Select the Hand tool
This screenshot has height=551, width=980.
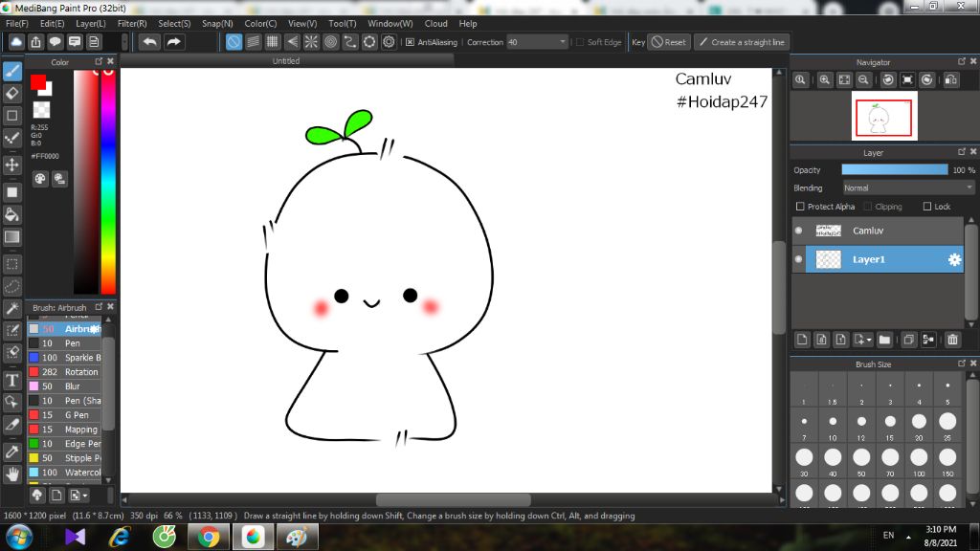11,474
